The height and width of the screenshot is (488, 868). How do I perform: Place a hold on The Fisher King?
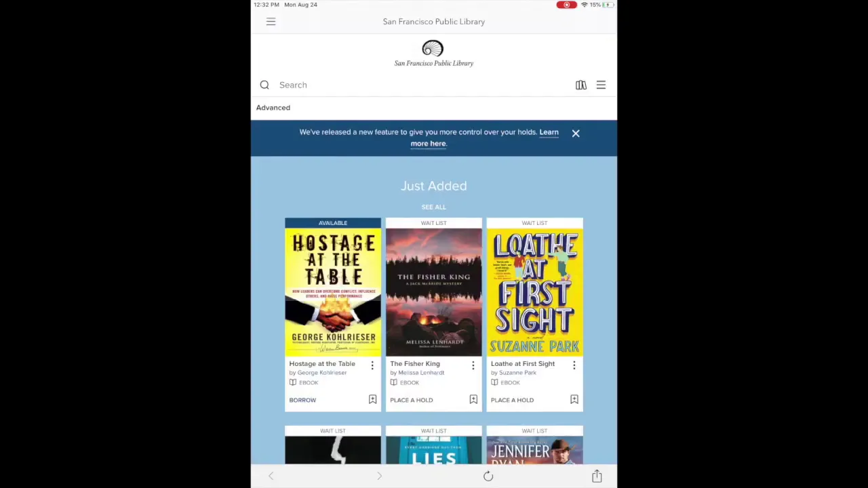tap(412, 400)
